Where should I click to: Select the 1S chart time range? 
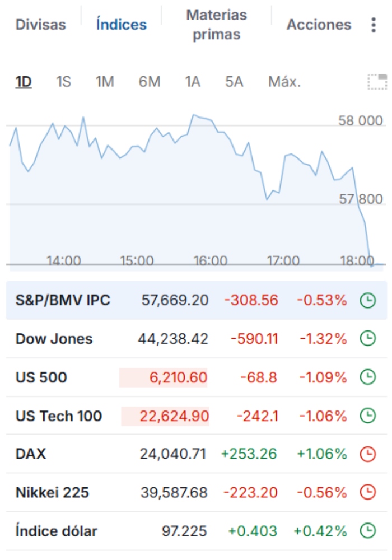[x=63, y=82]
